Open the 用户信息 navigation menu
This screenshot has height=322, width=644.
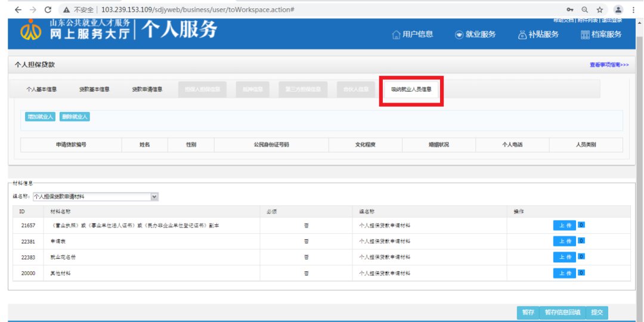pos(413,35)
